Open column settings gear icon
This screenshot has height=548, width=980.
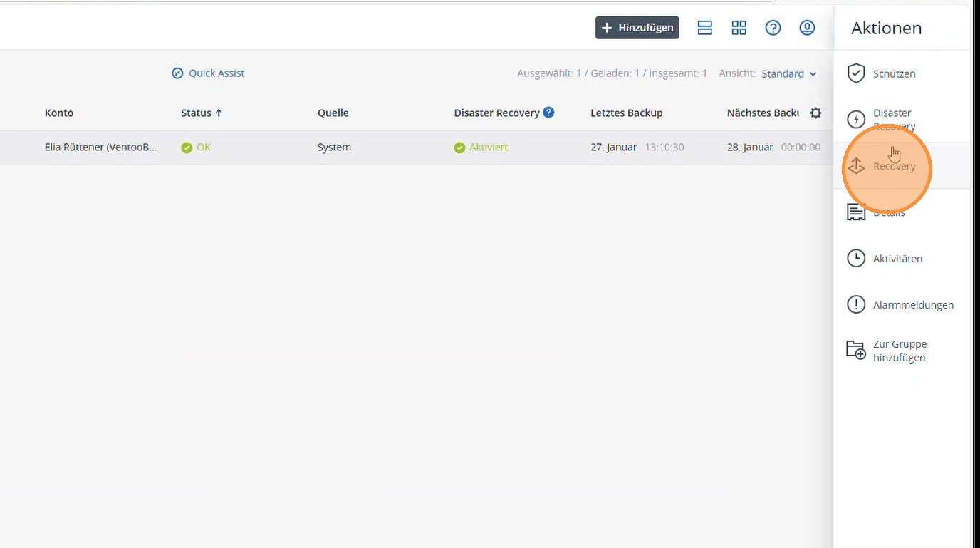click(815, 113)
